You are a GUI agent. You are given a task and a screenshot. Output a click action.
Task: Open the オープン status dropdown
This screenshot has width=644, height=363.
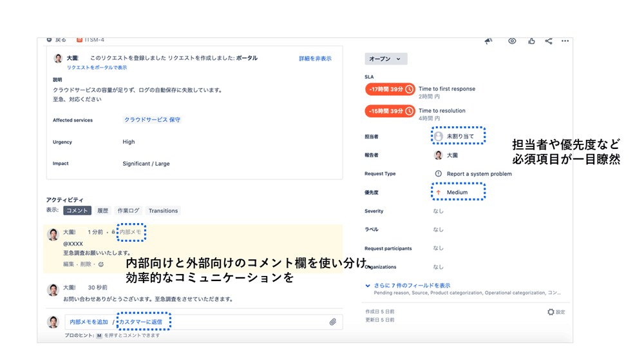386,59
